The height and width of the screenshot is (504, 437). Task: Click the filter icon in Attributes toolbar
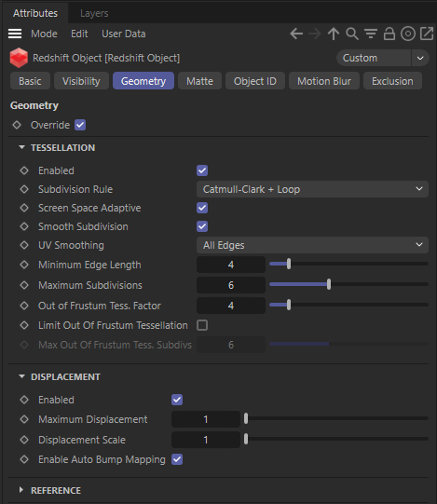coord(371,34)
